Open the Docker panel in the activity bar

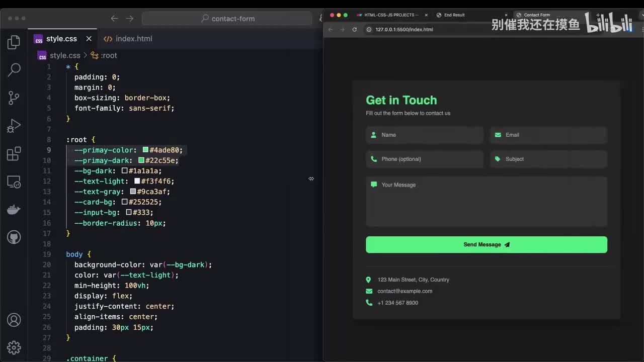(14, 209)
